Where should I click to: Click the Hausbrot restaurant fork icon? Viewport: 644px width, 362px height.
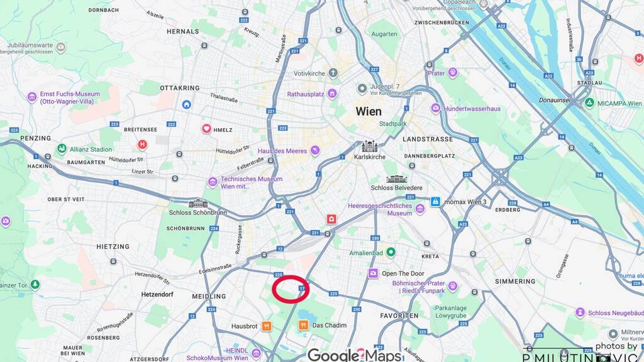(x=267, y=326)
